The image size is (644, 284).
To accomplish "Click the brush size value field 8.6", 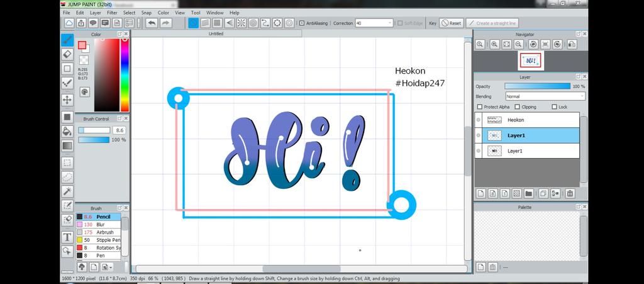I will [x=119, y=130].
